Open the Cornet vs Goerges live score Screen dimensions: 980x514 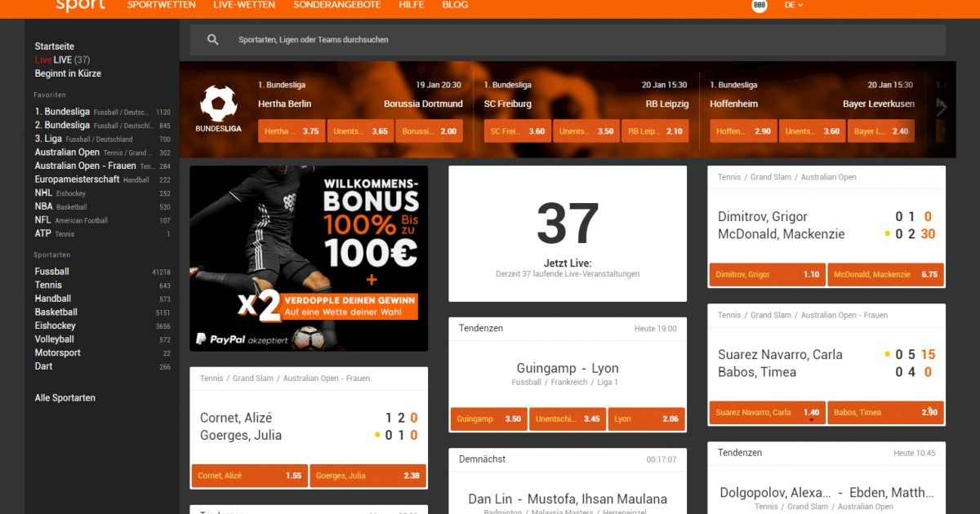click(309, 427)
